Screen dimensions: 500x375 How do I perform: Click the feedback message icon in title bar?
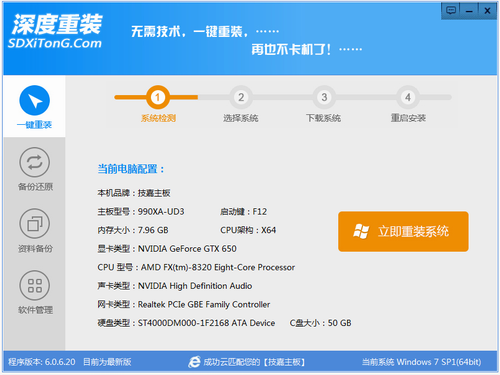point(451,11)
